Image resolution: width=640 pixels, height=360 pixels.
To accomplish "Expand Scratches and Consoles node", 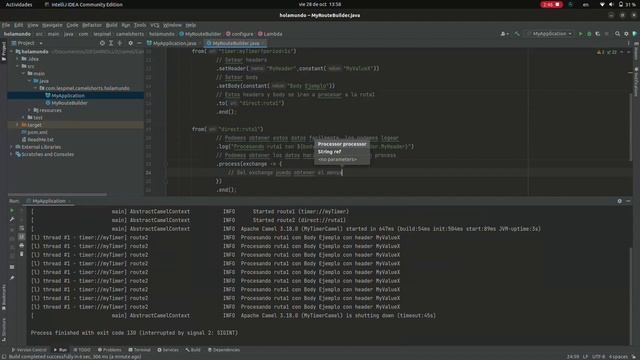I will coord(12,154).
